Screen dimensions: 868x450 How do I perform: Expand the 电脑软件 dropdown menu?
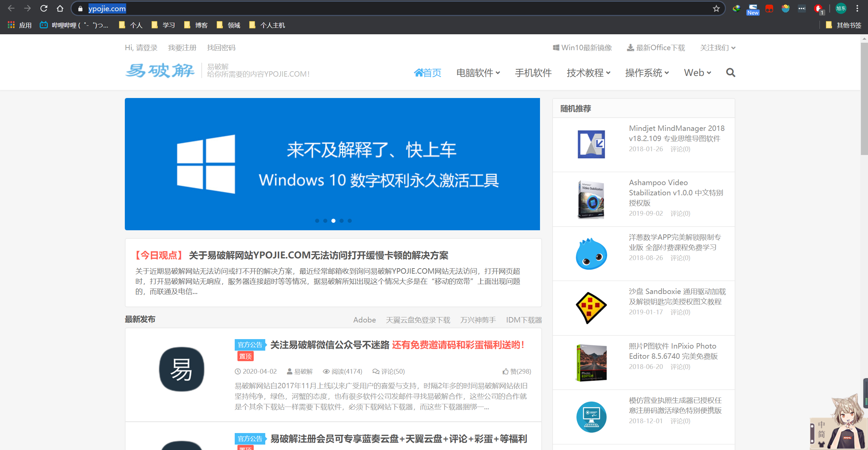[478, 73]
